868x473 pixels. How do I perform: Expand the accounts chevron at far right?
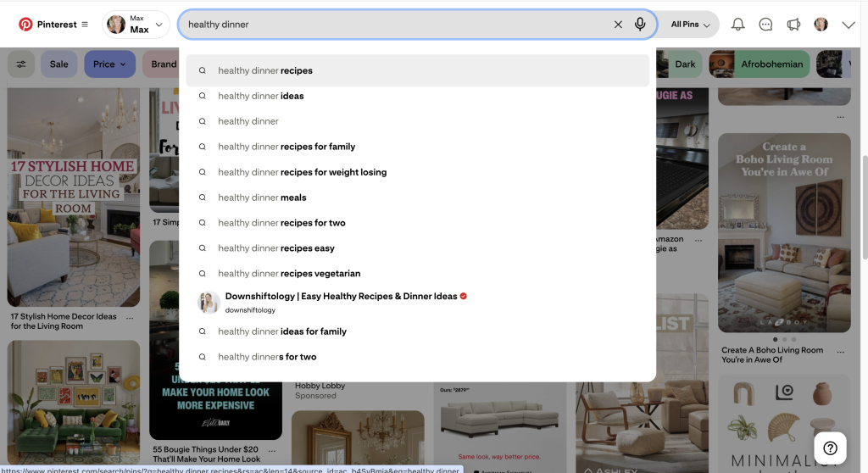(x=848, y=25)
